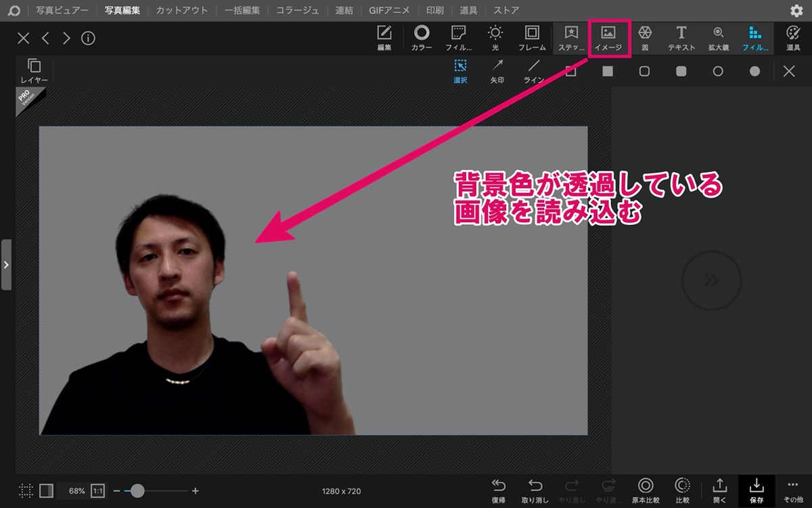Screen dimensions: 812x508
Task: Click 保存 to save the image
Action: point(757,490)
